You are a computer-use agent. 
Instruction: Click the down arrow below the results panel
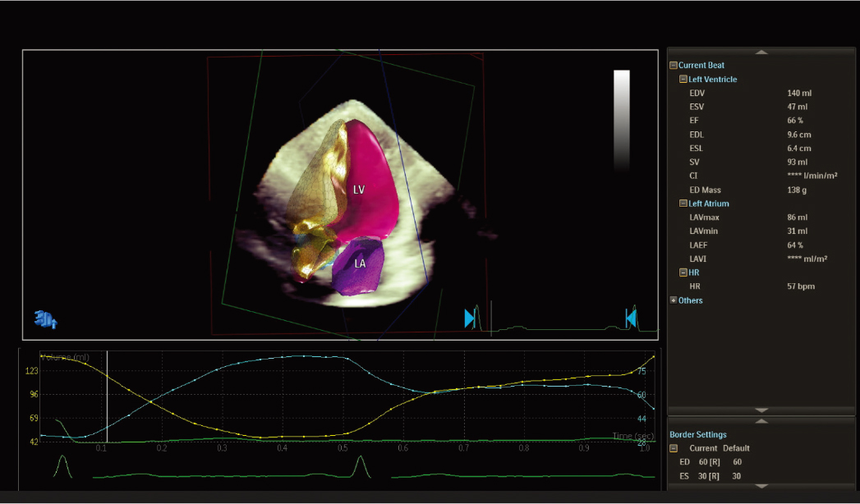point(761,410)
